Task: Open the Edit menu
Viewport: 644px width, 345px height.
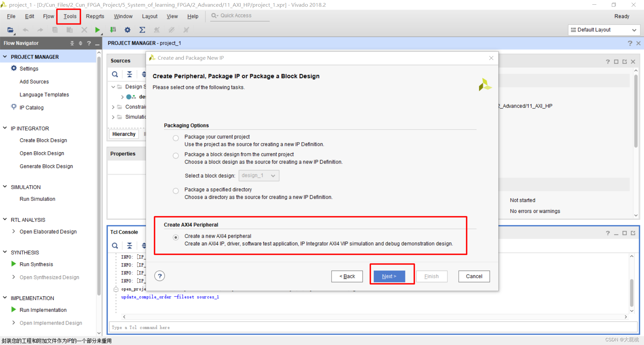Action: (30, 16)
